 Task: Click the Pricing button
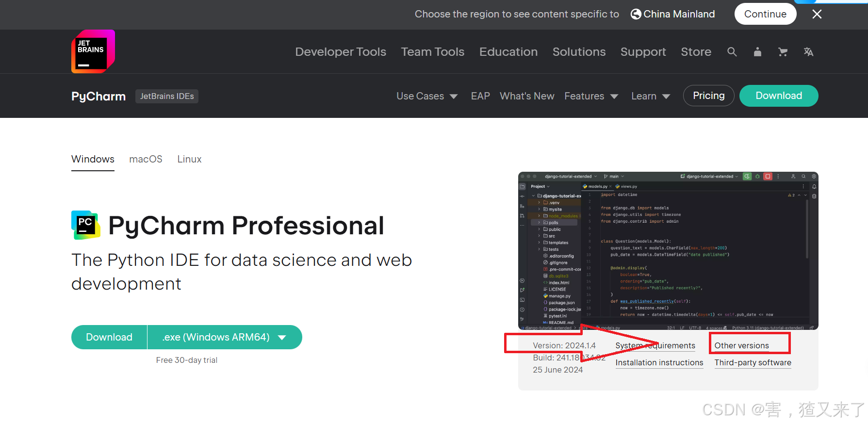[708, 96]
